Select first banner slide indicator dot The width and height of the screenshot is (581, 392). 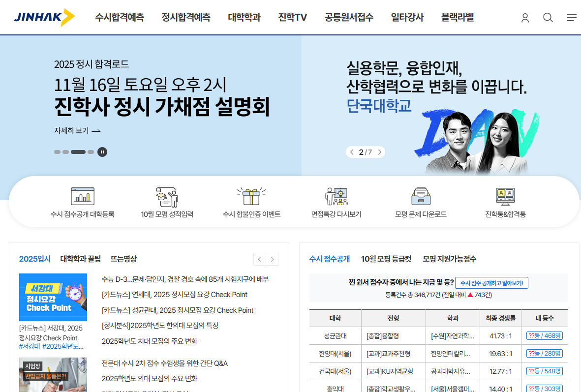click(58, 152)
